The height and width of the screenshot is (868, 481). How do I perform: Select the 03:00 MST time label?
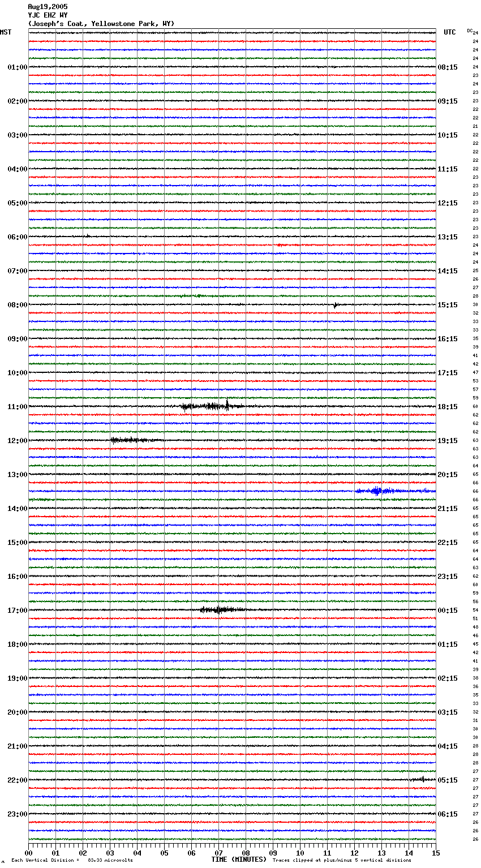17,135
